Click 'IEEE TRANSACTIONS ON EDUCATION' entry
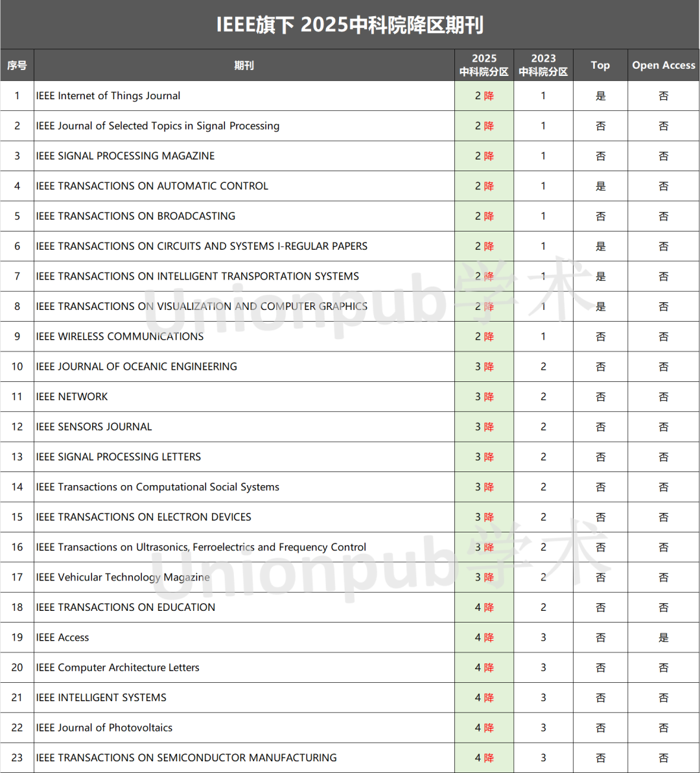 [126, 607]
